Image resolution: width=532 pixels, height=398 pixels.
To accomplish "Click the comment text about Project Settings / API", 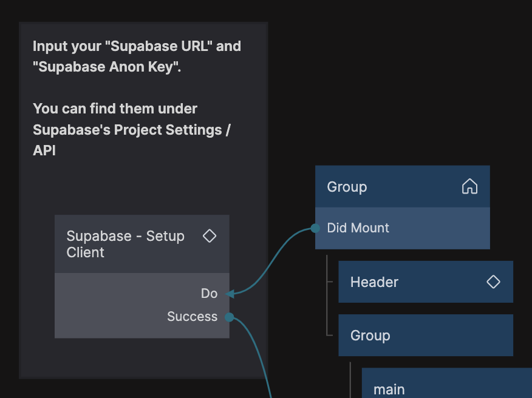I will 131,129.
